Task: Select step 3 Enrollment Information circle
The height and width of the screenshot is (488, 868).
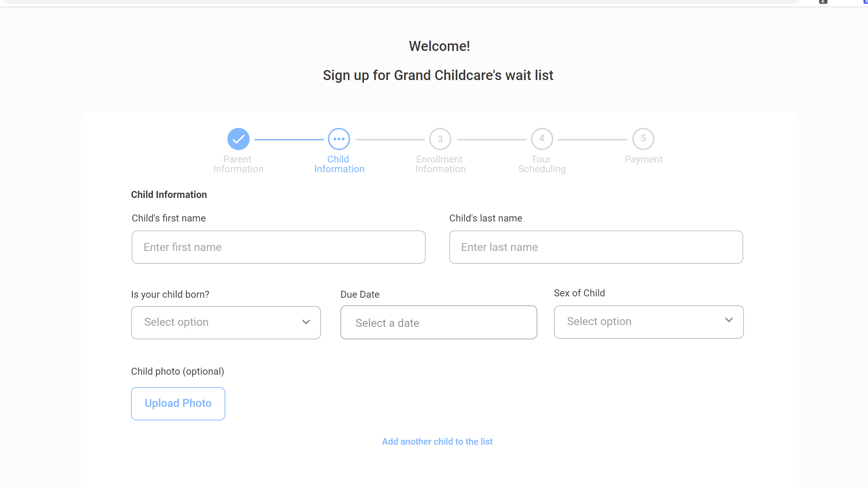Action: 440,139
